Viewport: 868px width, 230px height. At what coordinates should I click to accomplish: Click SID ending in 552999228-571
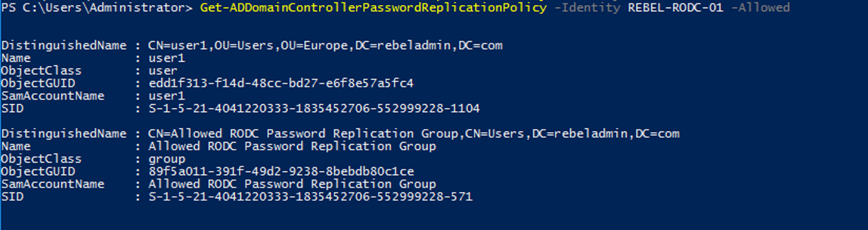pos(310,197)
